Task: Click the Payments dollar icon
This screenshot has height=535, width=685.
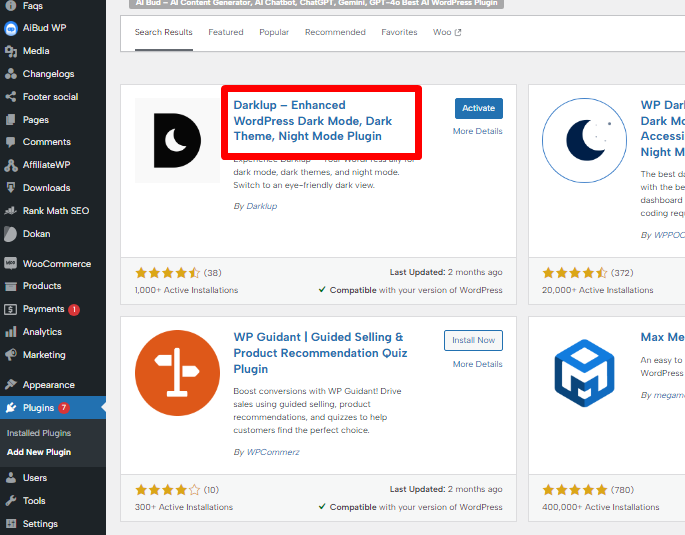Action: tap(10, 309)
